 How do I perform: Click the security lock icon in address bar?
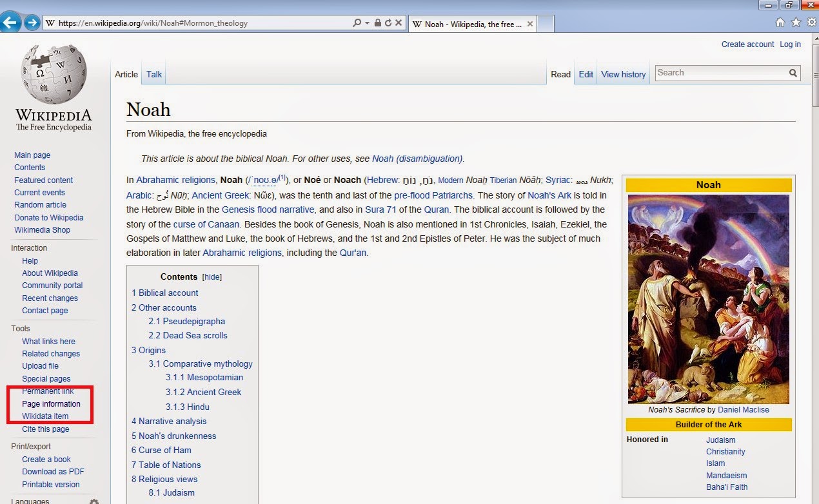[x=378, y=22]
